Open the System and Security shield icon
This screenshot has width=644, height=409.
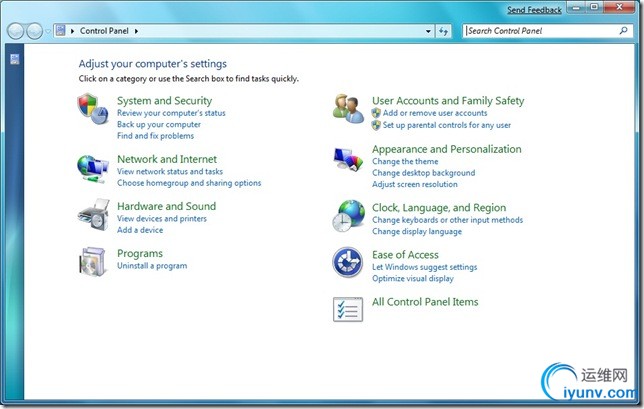coord(93,109)
